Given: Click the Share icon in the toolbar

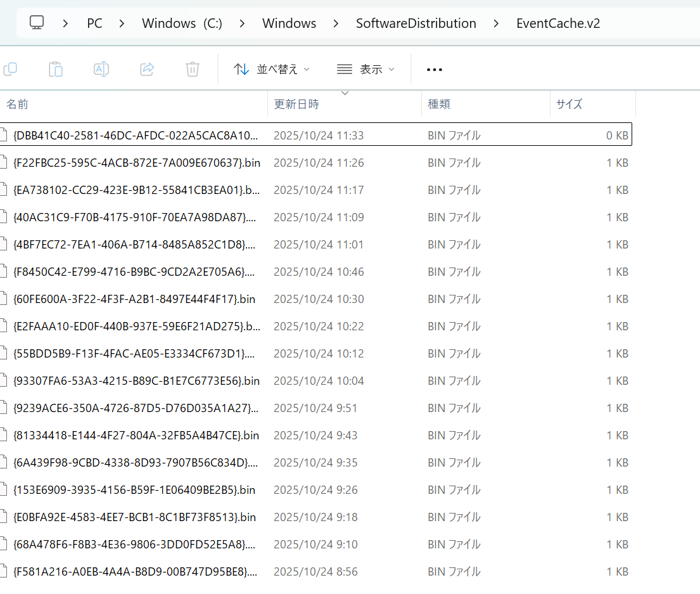Looking at the screenshot, I should click(147, 69).
